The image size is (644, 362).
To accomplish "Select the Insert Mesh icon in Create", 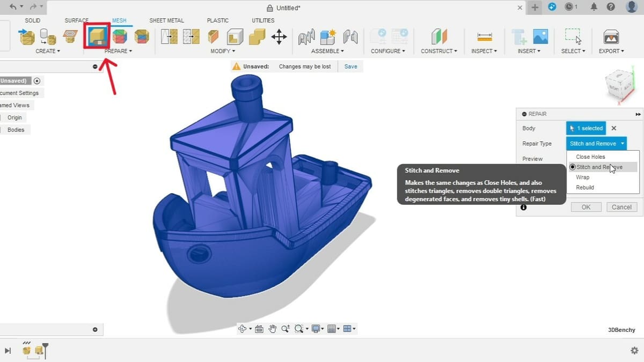I will [x=27, y=36].
